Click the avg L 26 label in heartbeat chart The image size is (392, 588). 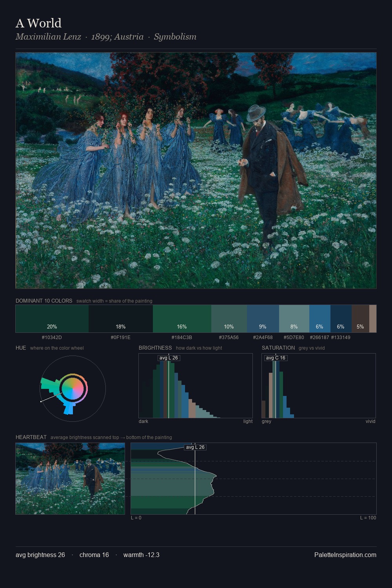tap(195, 447)
